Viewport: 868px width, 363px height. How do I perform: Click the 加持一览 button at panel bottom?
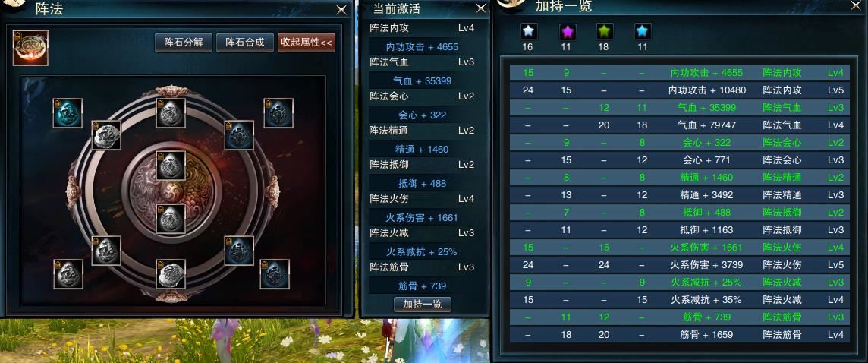click(423, 305)
